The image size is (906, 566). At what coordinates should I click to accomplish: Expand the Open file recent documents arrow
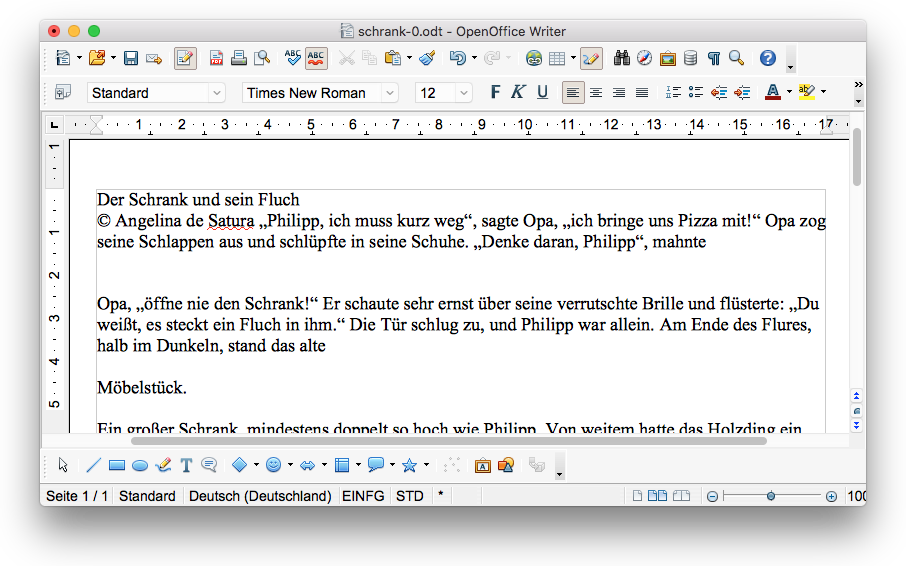point(113,58)
